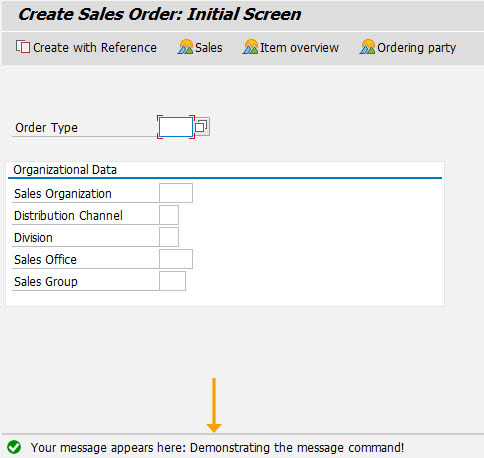The width and height of the screenshot is (484, 458).
Task: Open the Item overview
Action: tap(291, 47)
